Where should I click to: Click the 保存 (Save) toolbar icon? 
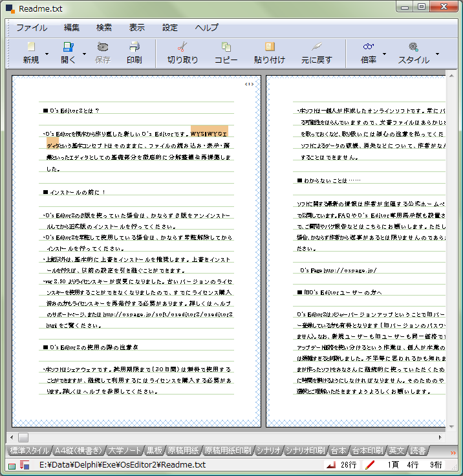coord(103,47)
